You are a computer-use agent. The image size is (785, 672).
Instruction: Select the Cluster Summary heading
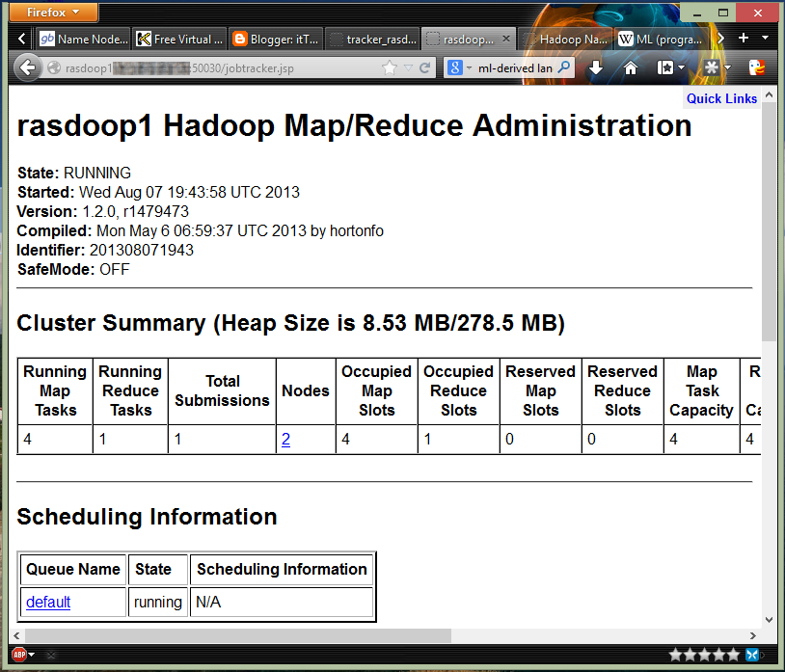coord(291,323)
